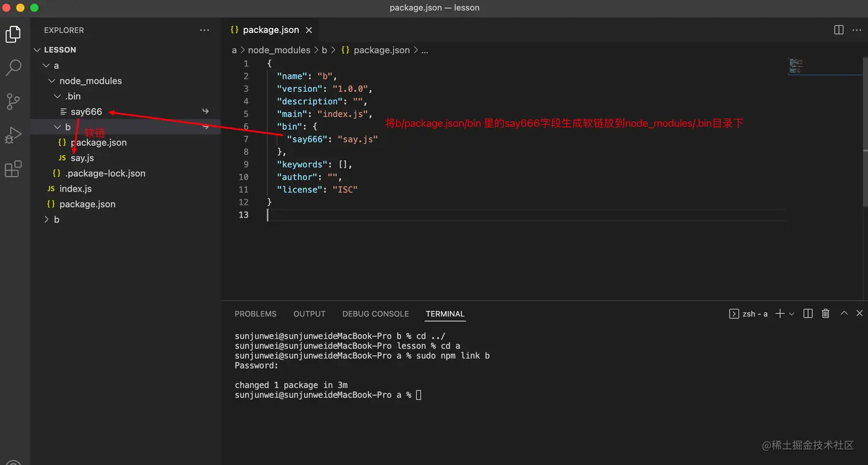Open the Search view in the activity bar
The height and width of the screenshot is (465, 868).
[13, 68]
